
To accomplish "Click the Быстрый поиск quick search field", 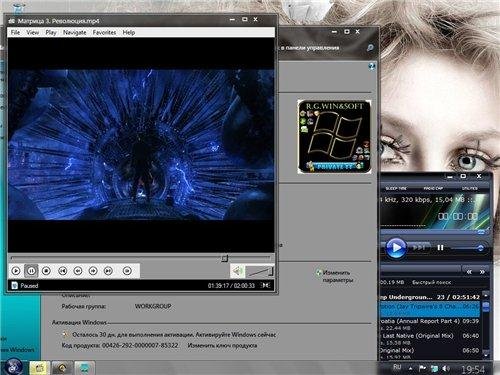I will (431, 282).
